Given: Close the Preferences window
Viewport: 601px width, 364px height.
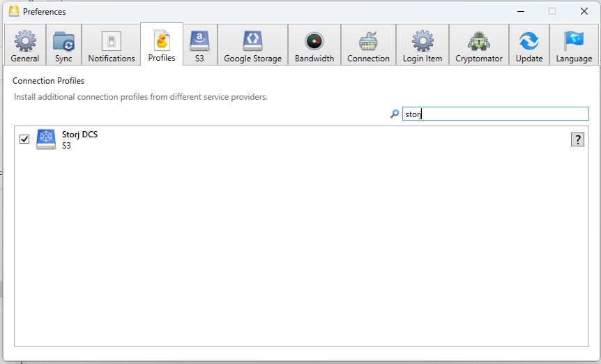Looking at the screenshot, I should 584,11.
